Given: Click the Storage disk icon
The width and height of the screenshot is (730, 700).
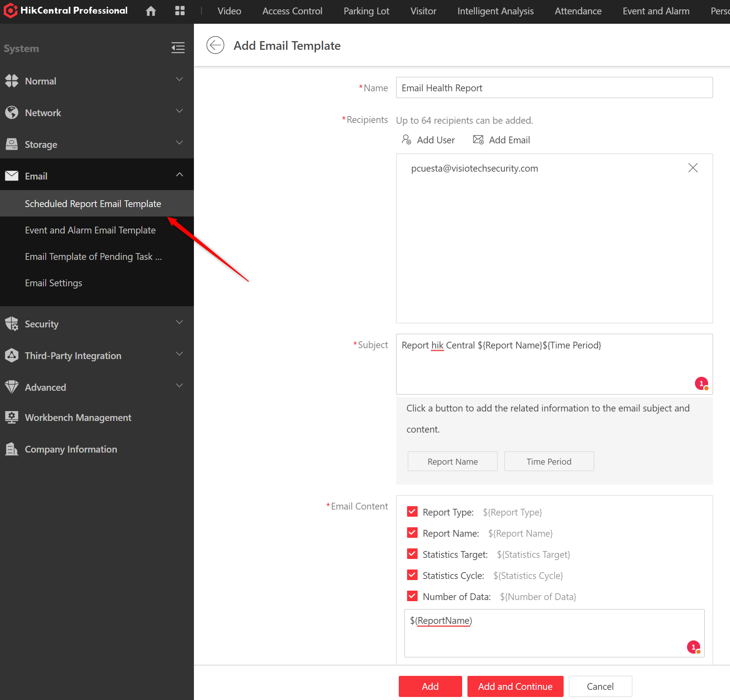Looking at the screenshot, I should coord(12,144).
